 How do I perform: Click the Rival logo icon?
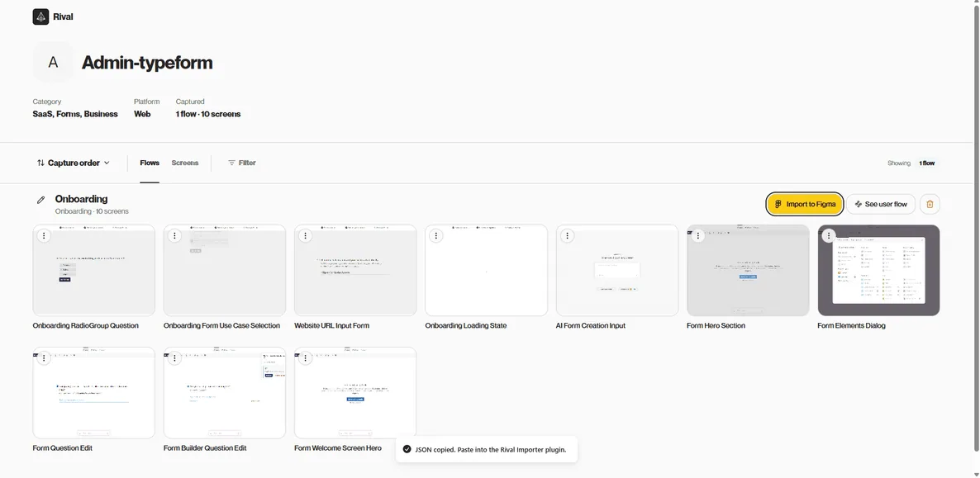tap(40, 17)
